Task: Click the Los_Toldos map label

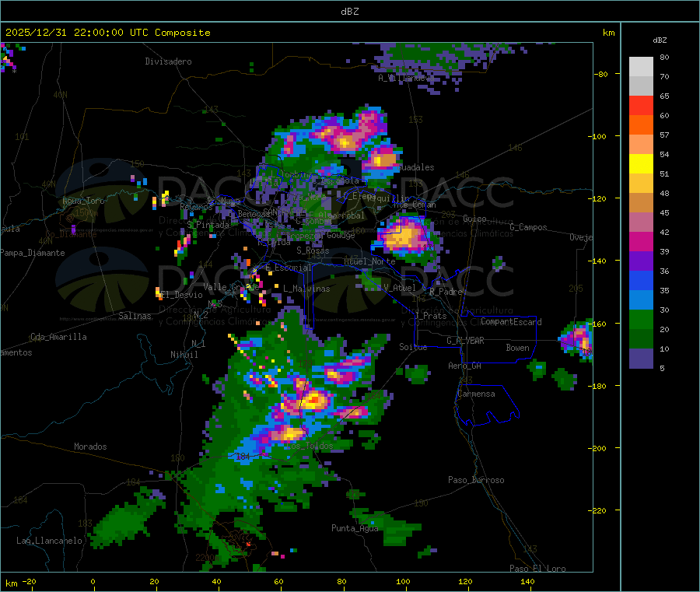Action: 310,446
